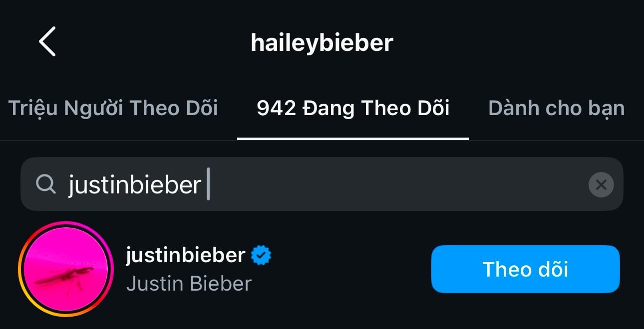Click the blue verified badge
Screen dimensions: 644x329
coord(261,255)
